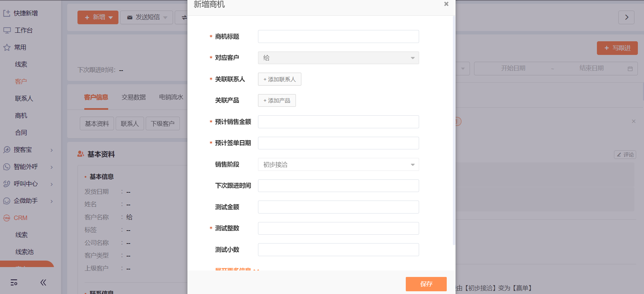This screenshot has height=294, width=644.
Task: Click 结束日期 field
Action: 591,68
